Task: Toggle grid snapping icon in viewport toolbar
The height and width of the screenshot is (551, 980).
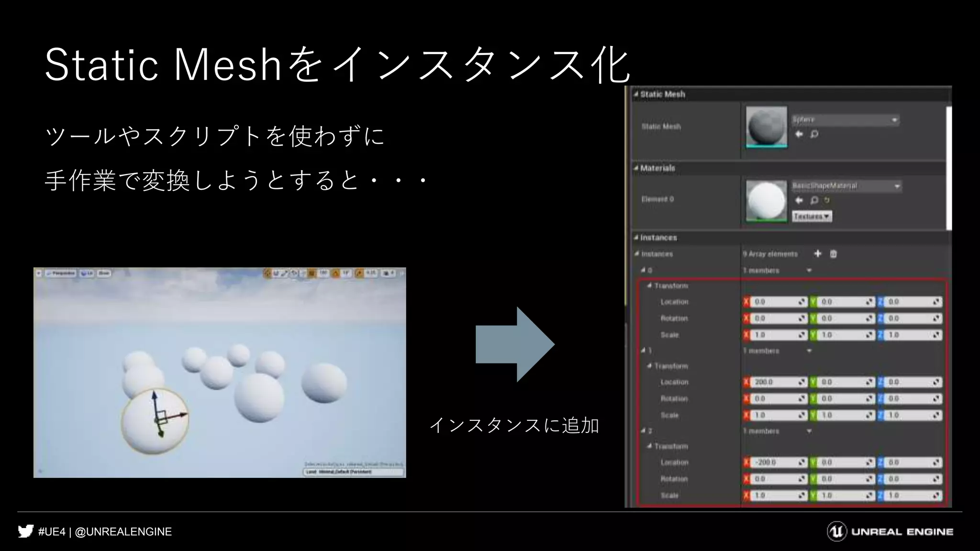Action: click(x=312, y=273)
